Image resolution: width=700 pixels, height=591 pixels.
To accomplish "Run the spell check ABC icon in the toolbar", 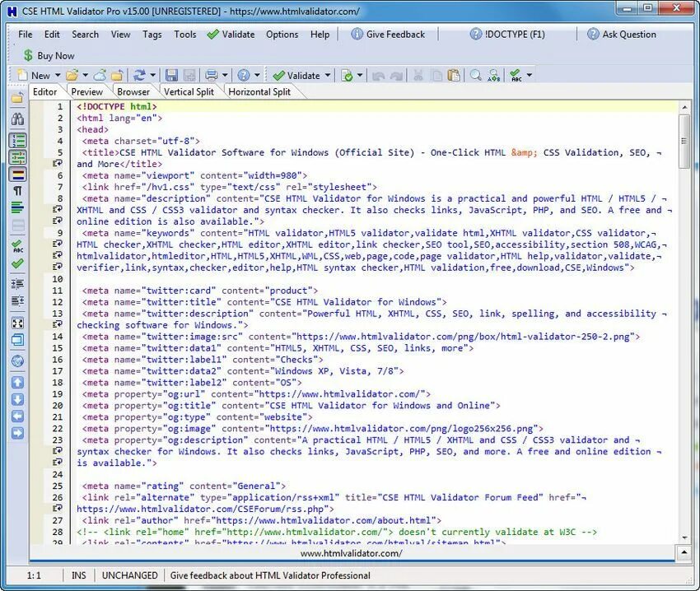I will (516, 76).
